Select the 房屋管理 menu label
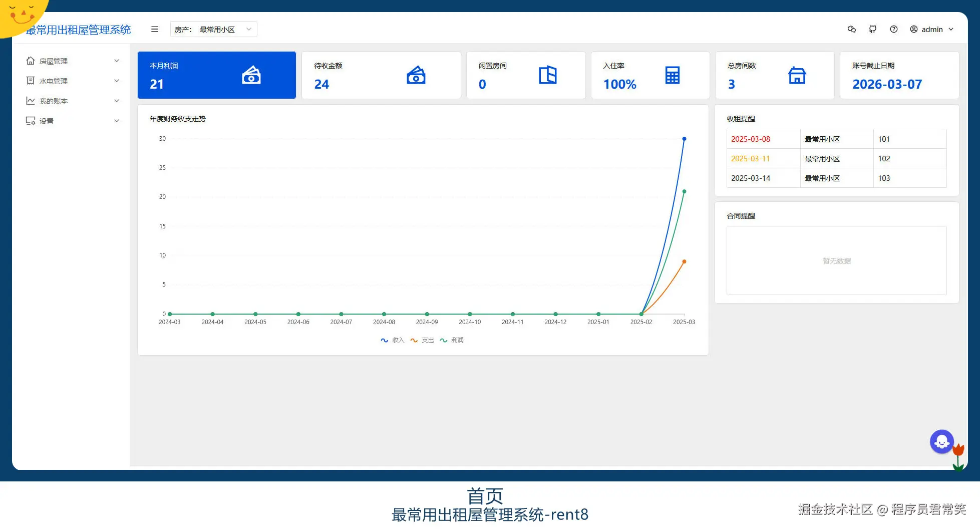The height and width of the screenshot is (530, 980). point(54,61)
